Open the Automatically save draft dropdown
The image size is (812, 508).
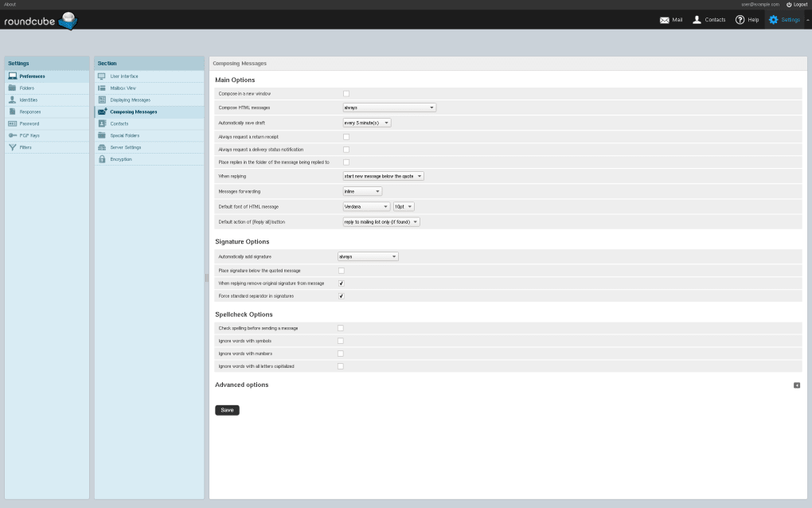click(367, 123)
